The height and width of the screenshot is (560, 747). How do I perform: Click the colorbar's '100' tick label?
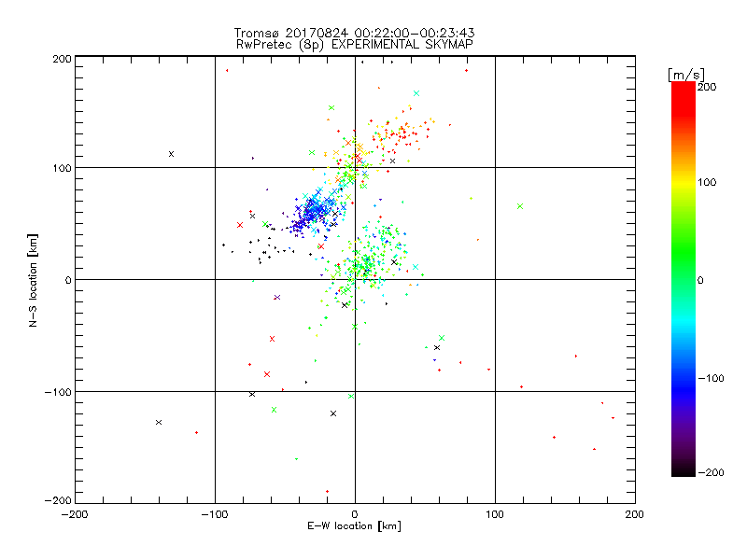tap(707, 182)
